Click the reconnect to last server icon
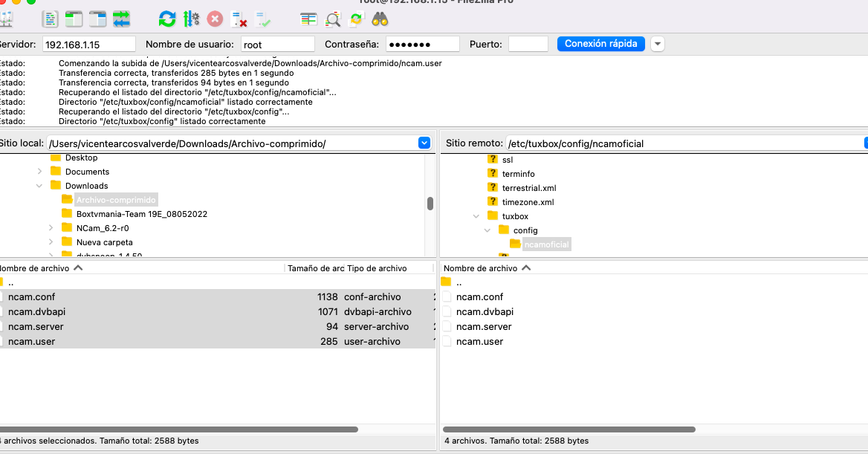The height and width of the screenshot is (454, 868). click(262, 19)
